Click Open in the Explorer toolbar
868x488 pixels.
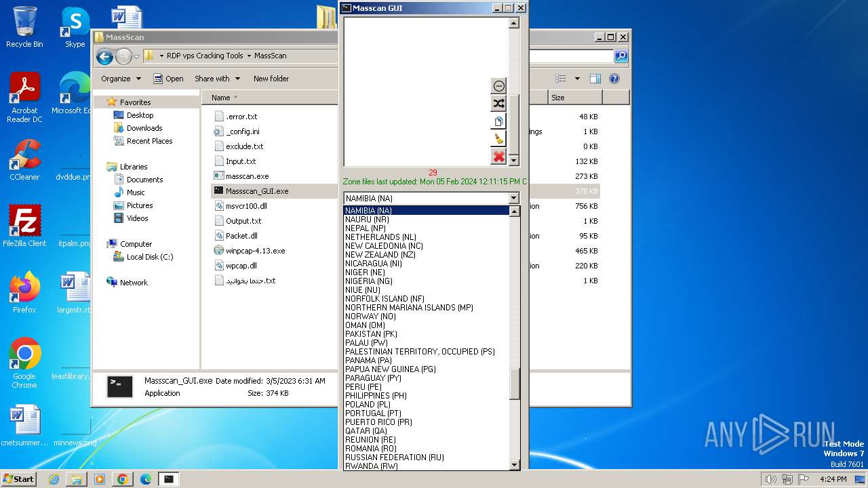(x=168, y=79)
